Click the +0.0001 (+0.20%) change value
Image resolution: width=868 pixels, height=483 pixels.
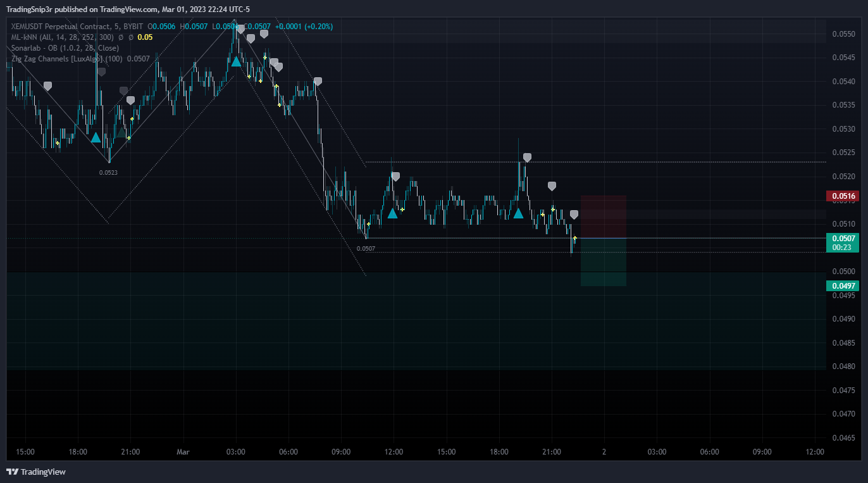pyautogui.click(x=304, y=27)
